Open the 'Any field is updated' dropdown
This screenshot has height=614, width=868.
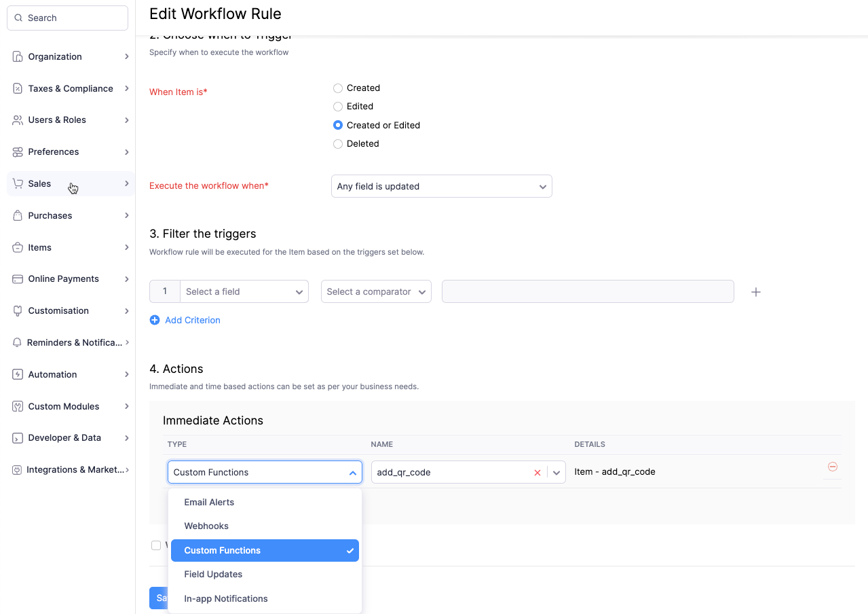tap(441, 186)
